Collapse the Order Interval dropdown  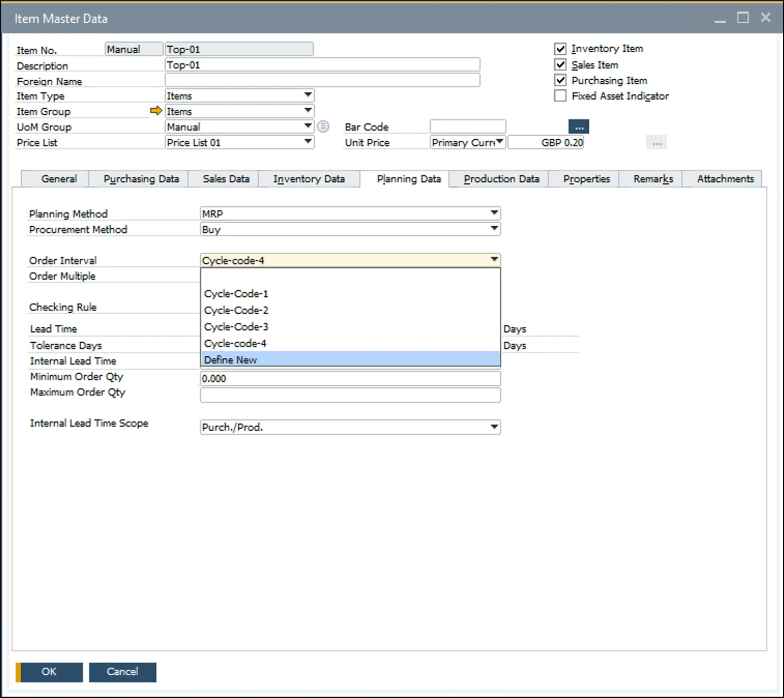495,260
